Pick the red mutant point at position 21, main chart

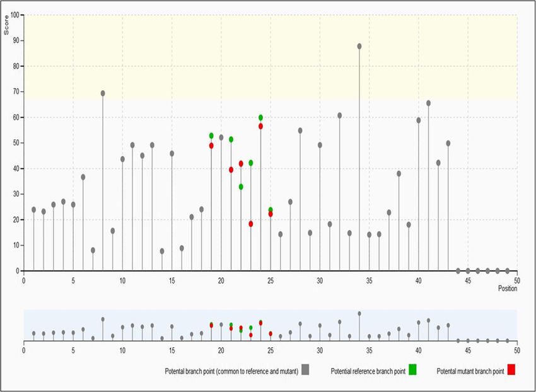231,170
